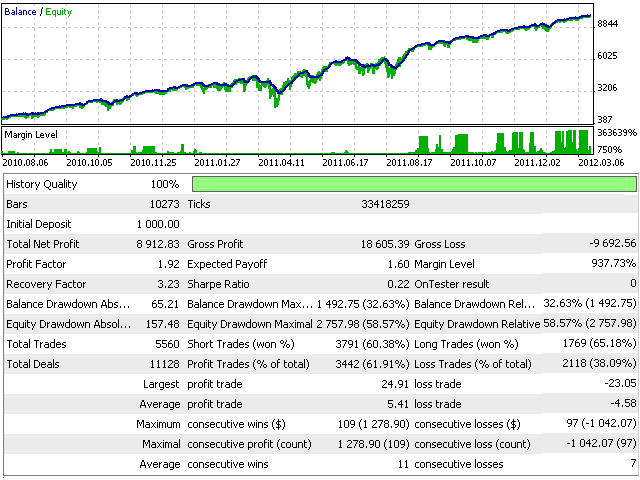
Task: Click the Equity Drawdown Maximal label
Action: [x=250, y=324]
